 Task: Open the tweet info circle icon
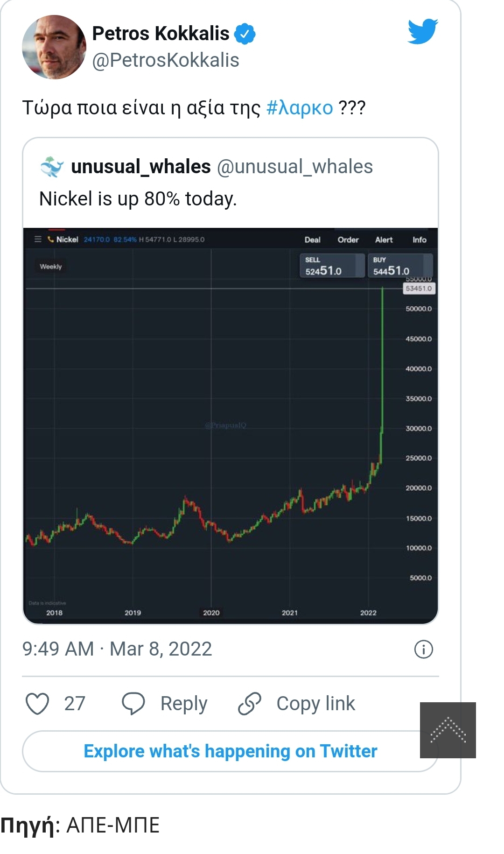423,649
